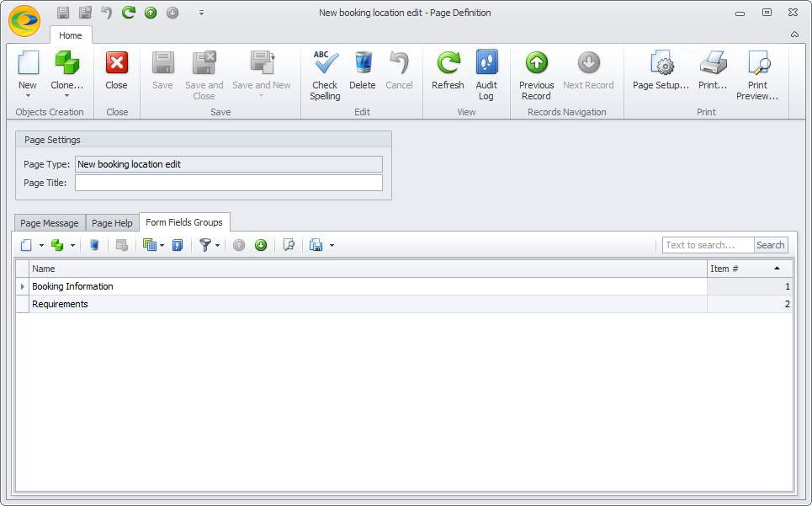This screenshot has height=506, width=812.
Task: Click the grey edit record icon in grid toolbar
Action: point(122,245)
